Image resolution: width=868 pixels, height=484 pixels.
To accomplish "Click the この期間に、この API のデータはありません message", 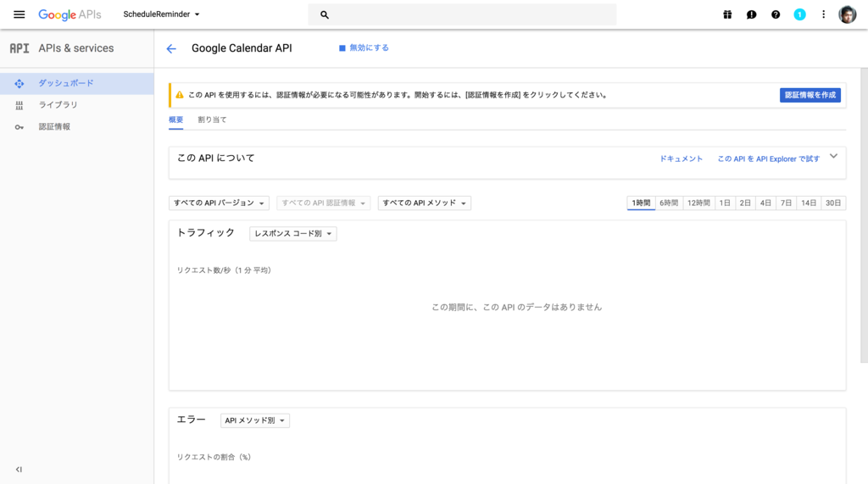I will pyautogui.click(x=516, y=307).
